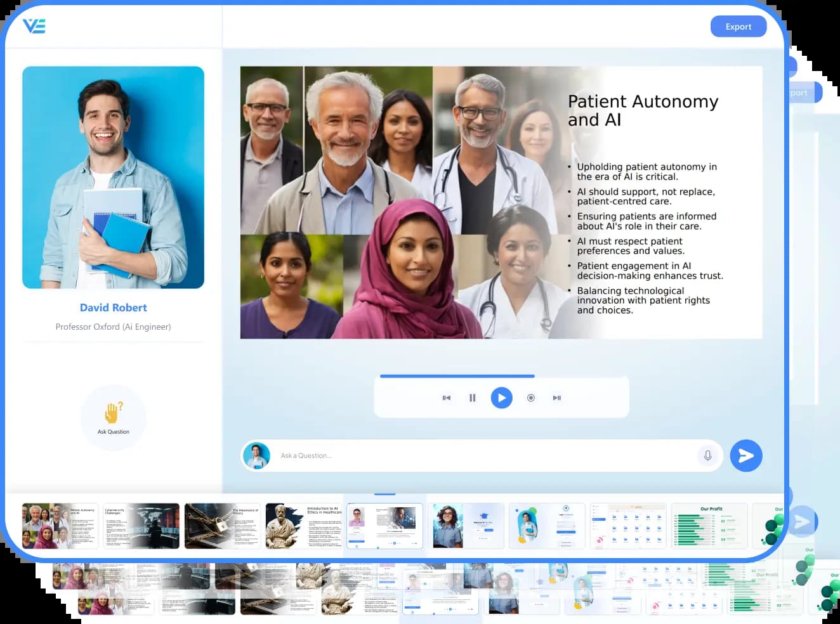Pause the presentation playback
This screenshot has height=624, width=840.
coord(472,398)
